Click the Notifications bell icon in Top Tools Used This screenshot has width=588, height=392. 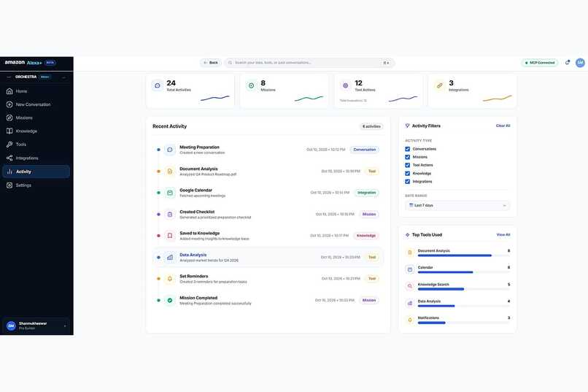pos(410,320)
